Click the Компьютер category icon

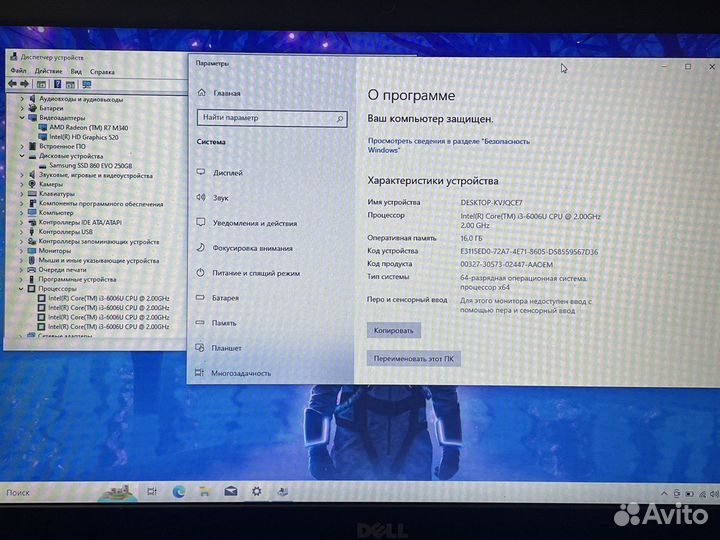pos(32,213)
